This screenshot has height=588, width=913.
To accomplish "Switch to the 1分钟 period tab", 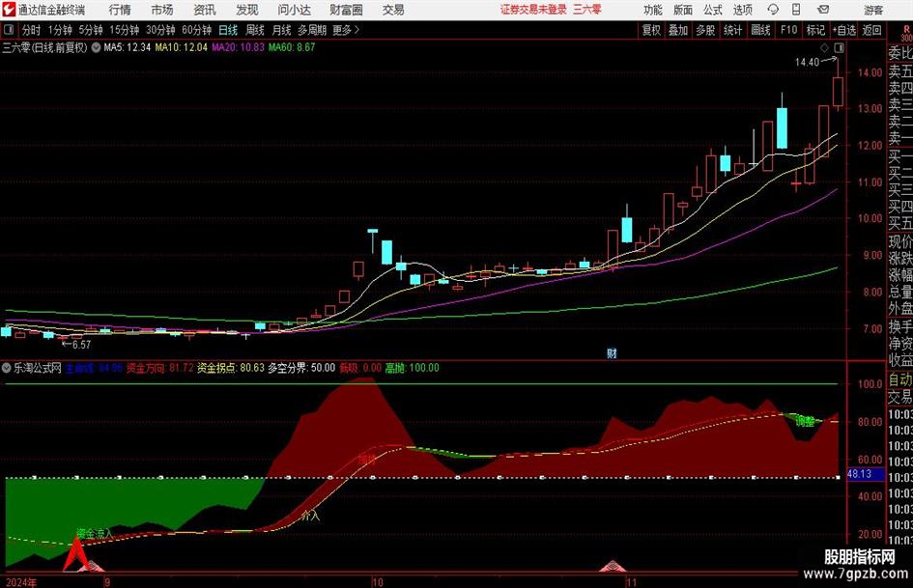I will 60,30.
